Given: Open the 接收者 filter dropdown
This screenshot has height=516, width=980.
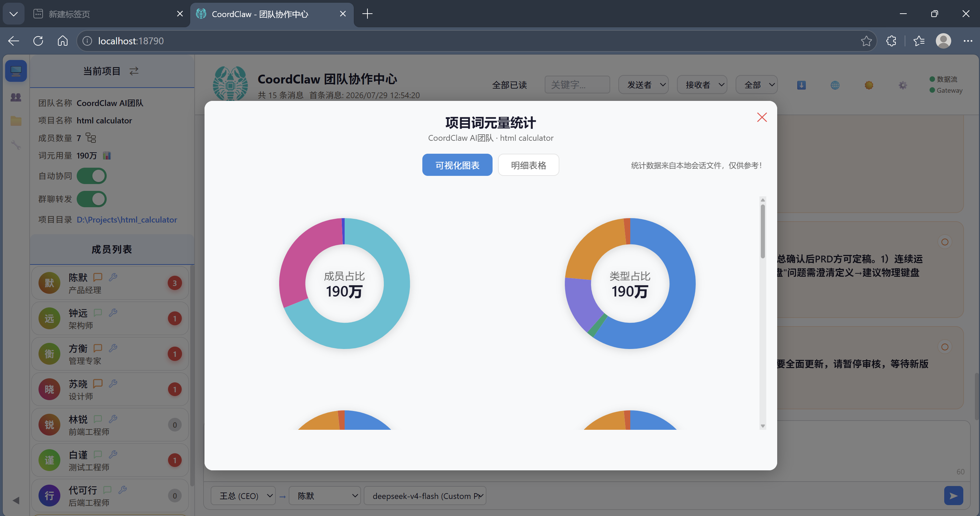Looking at the screenshot, I should tap(702, 85).
